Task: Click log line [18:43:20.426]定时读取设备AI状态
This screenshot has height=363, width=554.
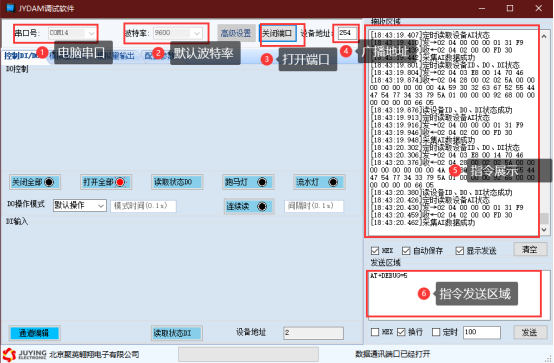Action: [x=430, y=200]
